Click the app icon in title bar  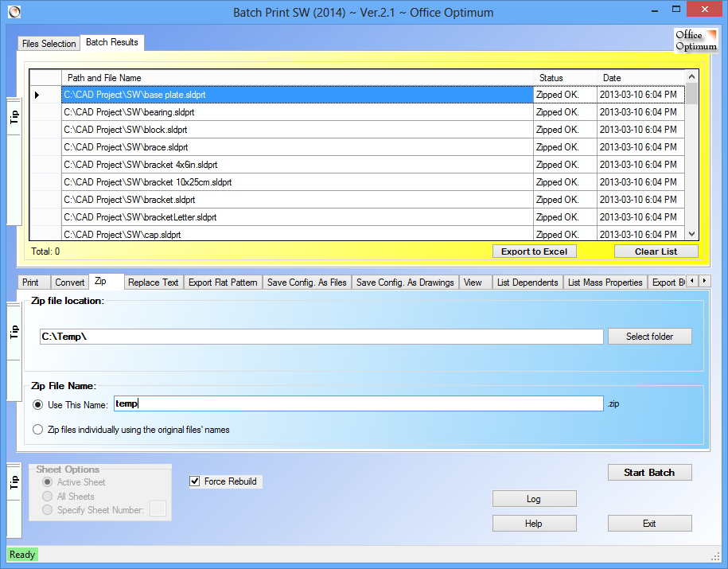click(14, 12)
